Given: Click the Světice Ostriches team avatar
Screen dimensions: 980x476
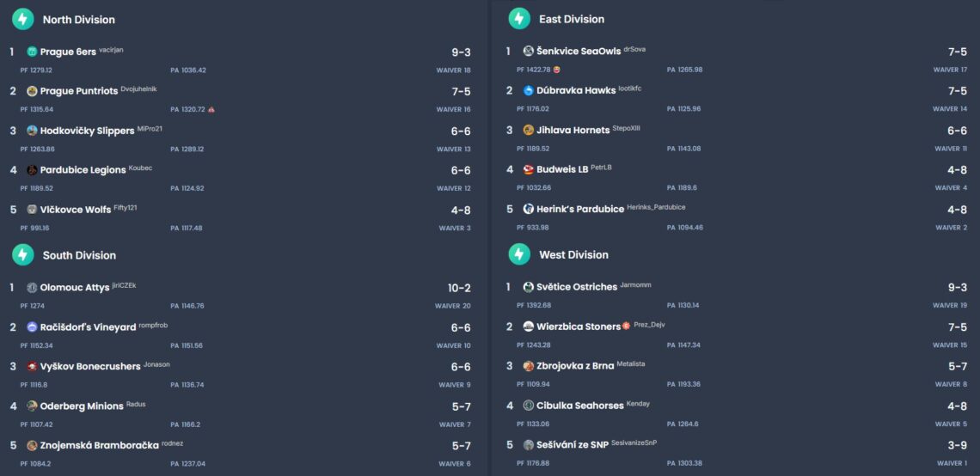Looking at the screenshot, I should [529, 287].
